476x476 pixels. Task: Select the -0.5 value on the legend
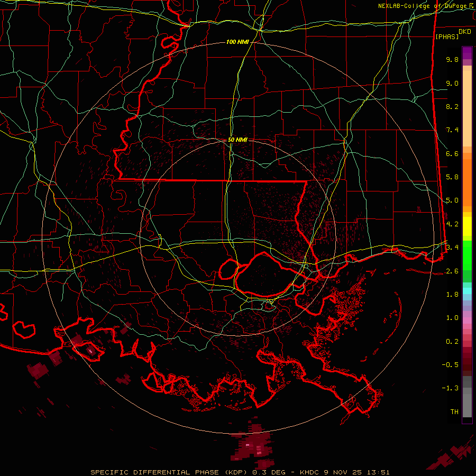(450, 365)
